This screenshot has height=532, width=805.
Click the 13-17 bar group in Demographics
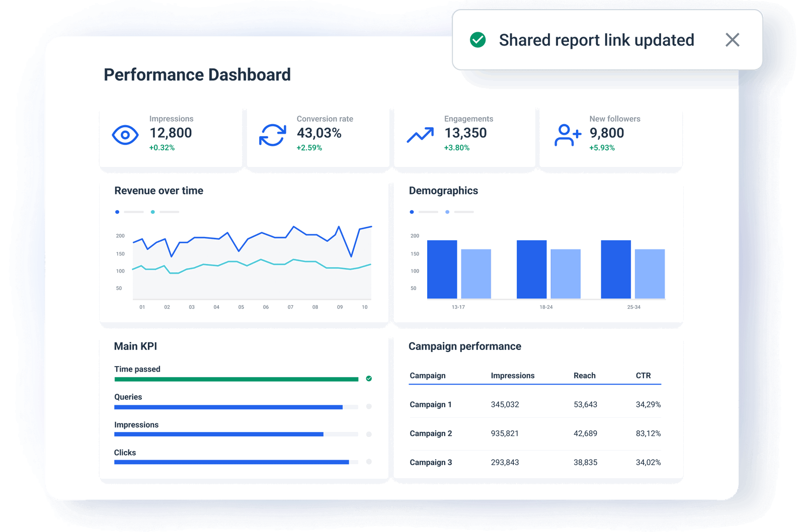point(459,269)
